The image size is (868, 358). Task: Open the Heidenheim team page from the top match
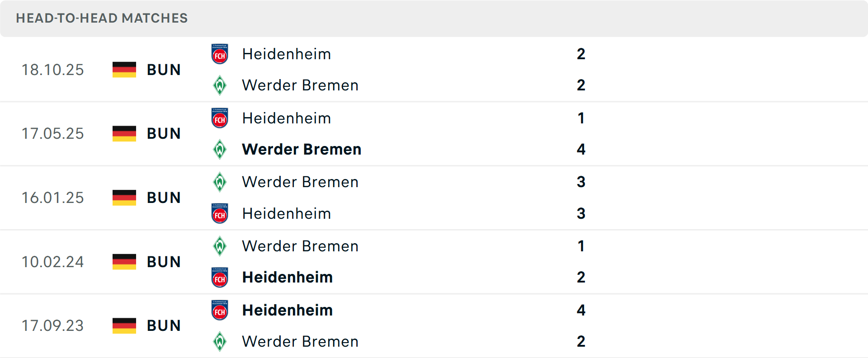point(287,54)
